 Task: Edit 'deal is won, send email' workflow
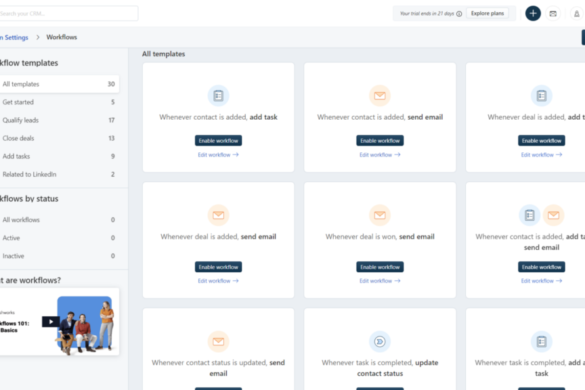pyautogui.click(x=380, y=281)
